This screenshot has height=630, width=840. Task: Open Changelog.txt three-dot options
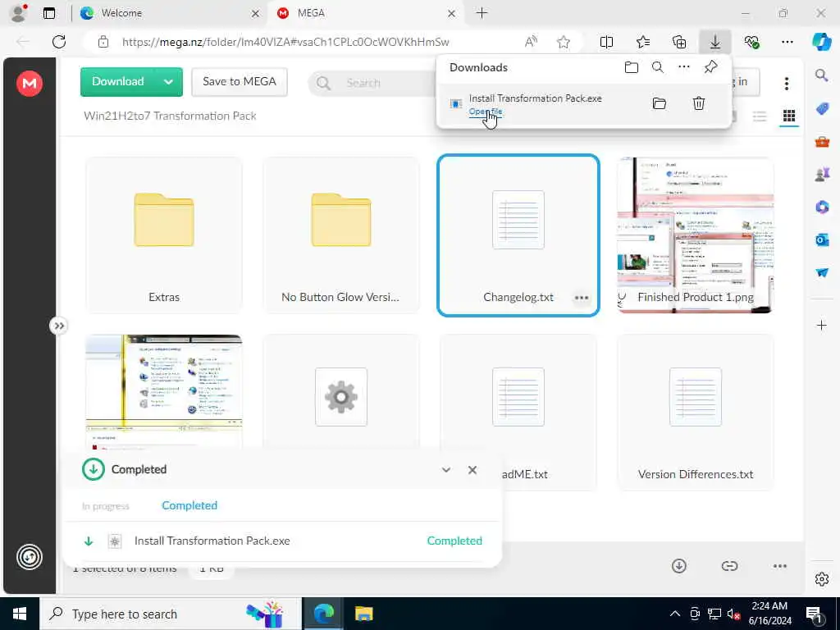[x=582, y=298]
